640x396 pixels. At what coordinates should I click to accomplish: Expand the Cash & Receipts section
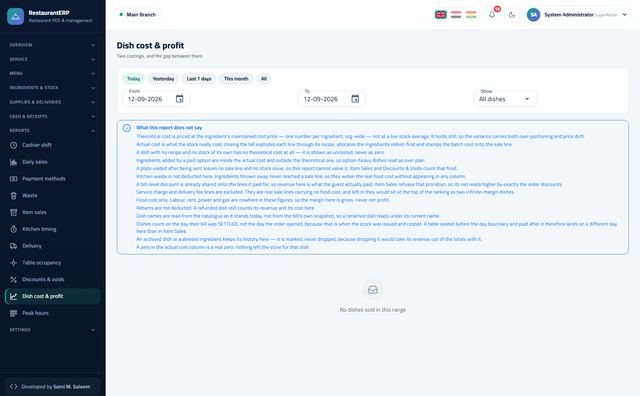(52, 116)
